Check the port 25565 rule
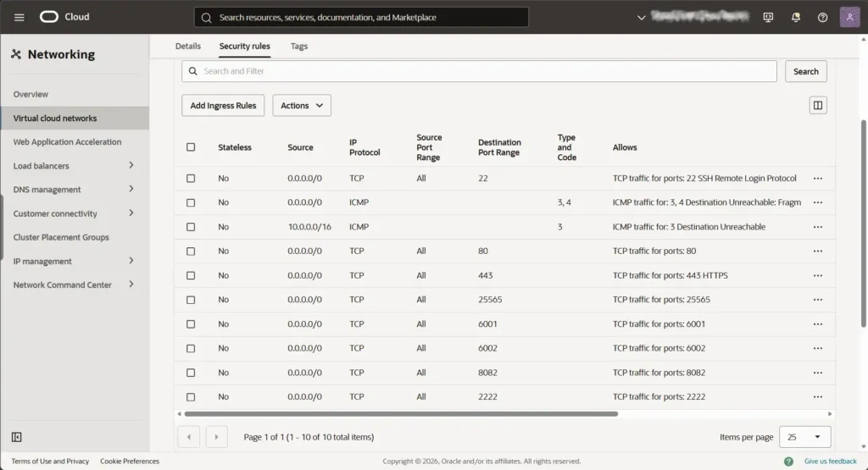 (x=191, y=300)
